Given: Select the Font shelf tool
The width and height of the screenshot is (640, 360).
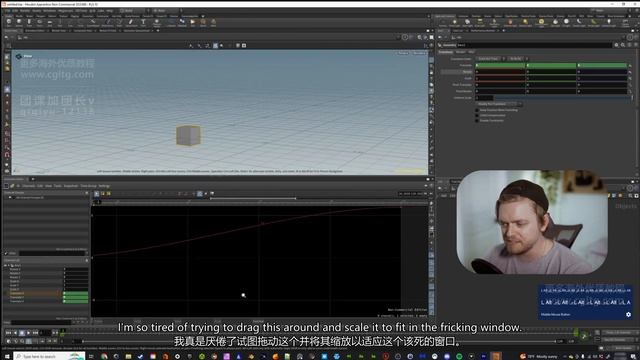Looking at the screenshot, I should [143, 22].
